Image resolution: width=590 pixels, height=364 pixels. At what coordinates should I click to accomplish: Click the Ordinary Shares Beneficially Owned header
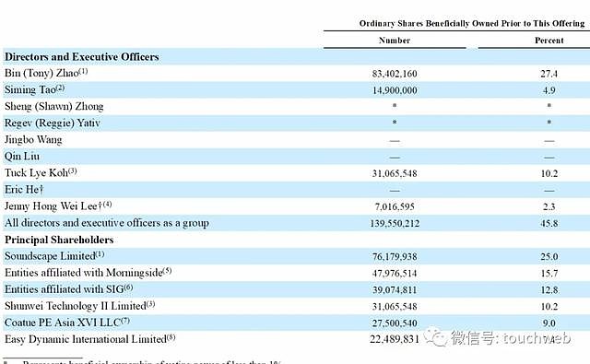click(472, 23)
